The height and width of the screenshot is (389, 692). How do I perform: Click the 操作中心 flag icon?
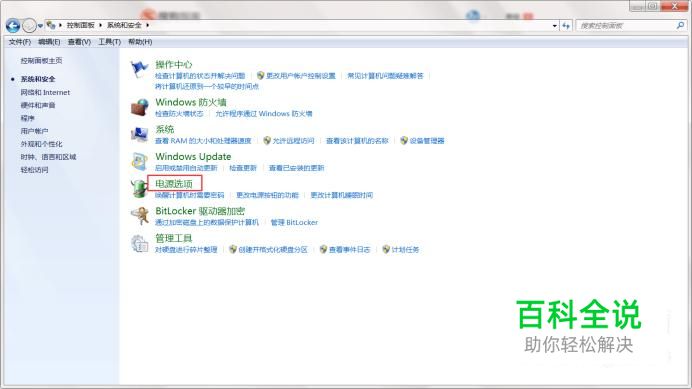point(139,70)
